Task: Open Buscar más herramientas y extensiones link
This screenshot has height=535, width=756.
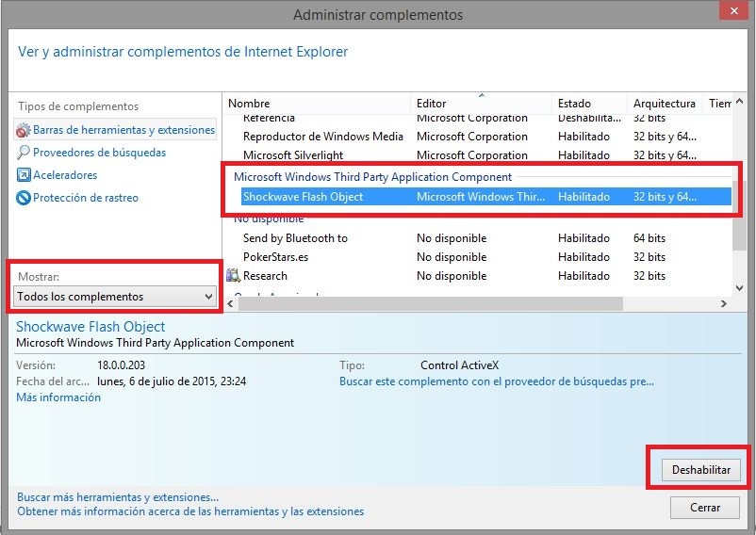Action: [118, 497]
